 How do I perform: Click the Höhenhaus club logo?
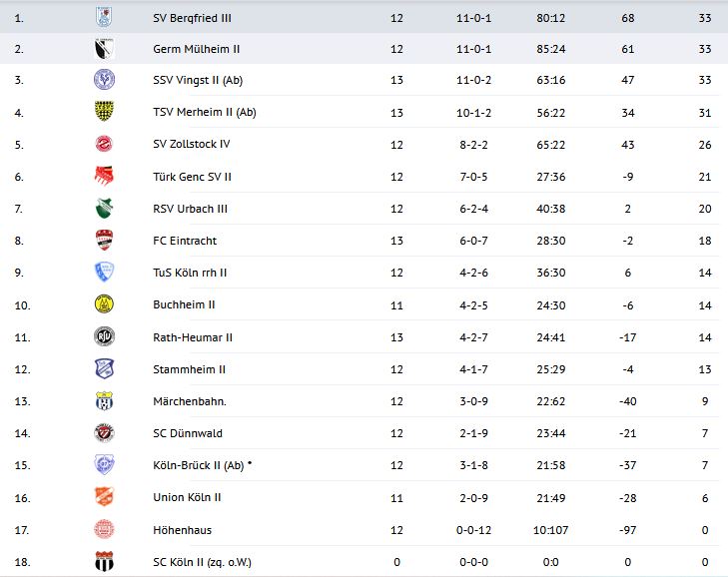104,529
